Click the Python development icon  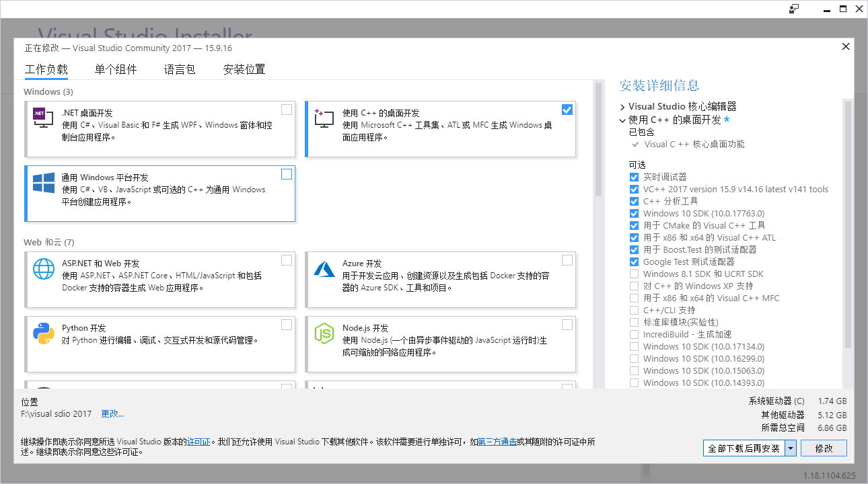click(43, 333)
